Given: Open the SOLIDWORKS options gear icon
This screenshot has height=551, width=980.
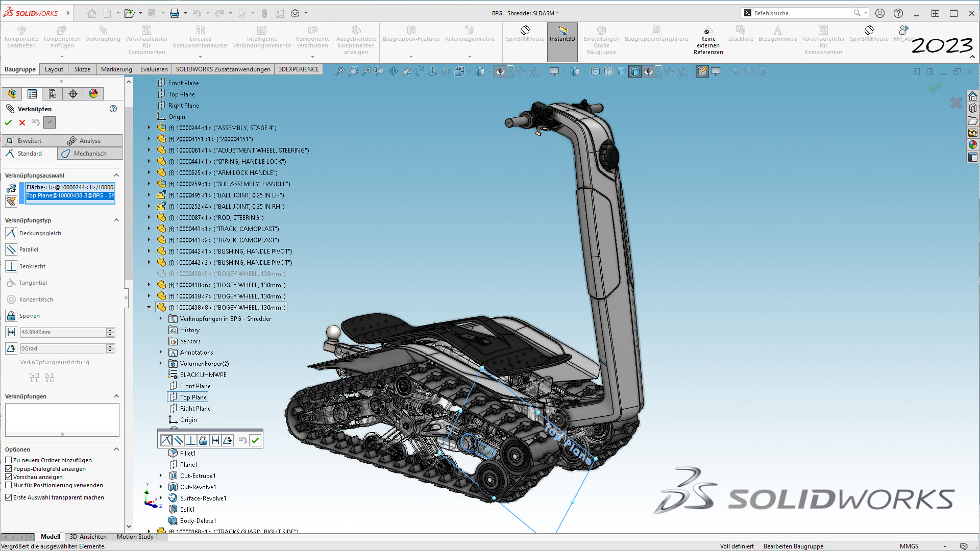Looking at the screenshot, I should (295, 13).
